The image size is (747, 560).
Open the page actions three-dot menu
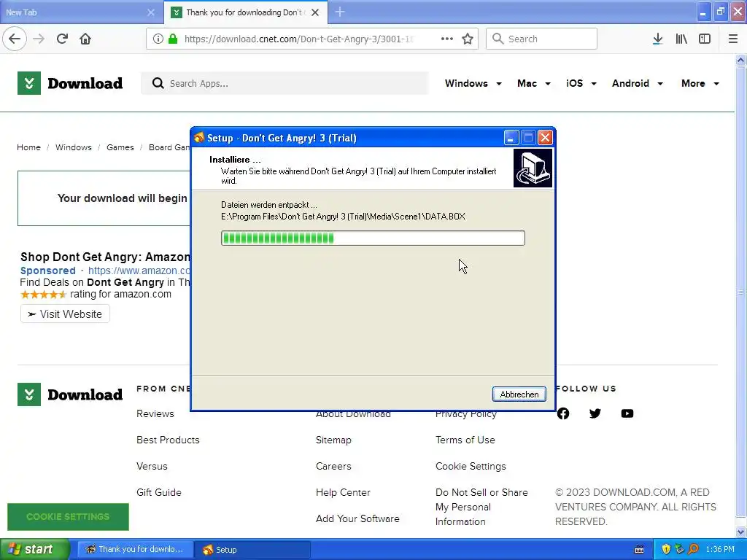pos(447,39)
